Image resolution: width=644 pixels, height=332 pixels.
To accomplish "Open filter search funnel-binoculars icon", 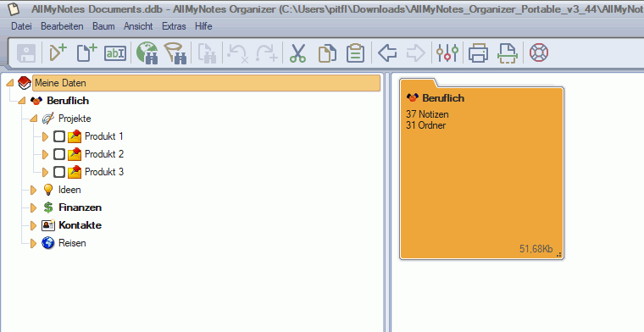I will click(175, 53).
